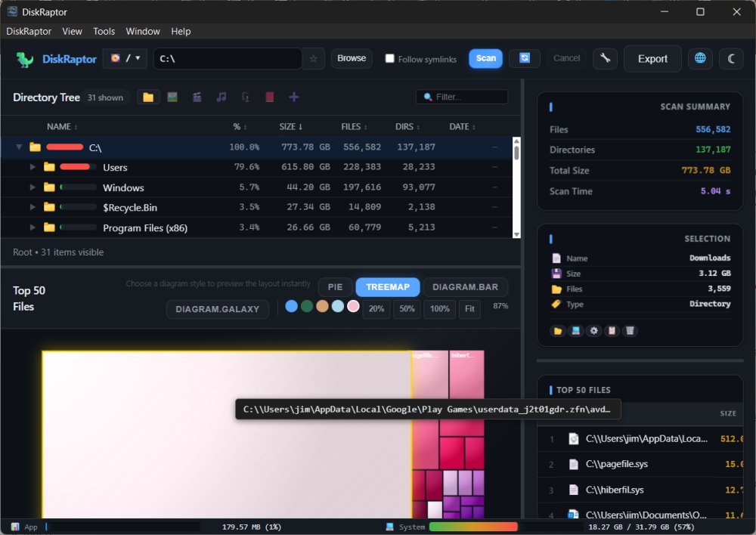756x535 pixels.
Task: Expand the Program Files (x86) node
Action: click(33, 227)
